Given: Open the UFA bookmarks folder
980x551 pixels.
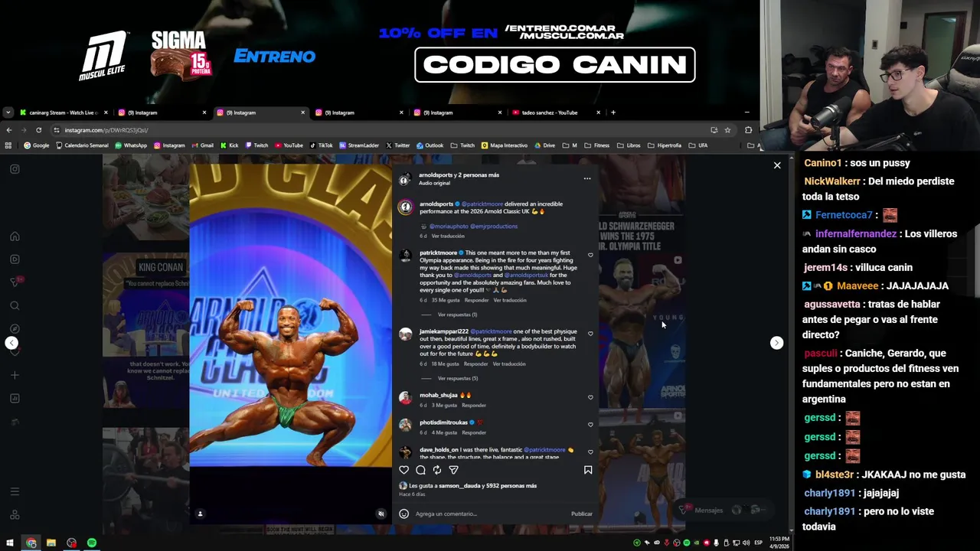Looking at the screenshot, I should pos(698,145).
